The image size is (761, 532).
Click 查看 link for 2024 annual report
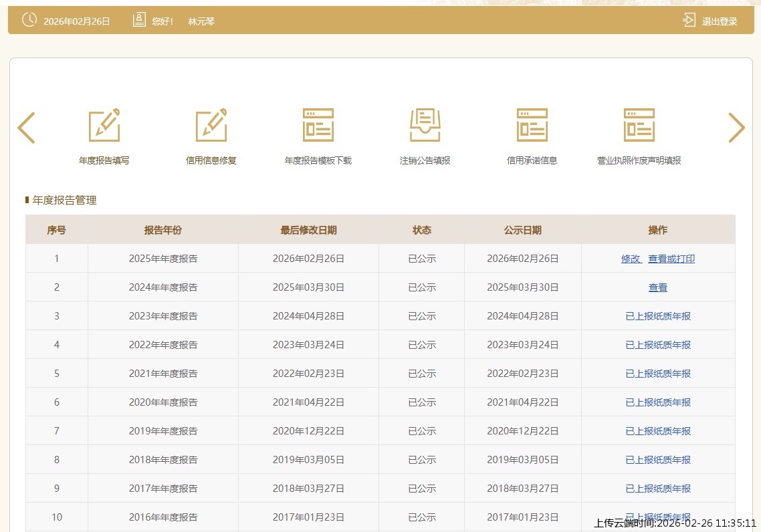pos(658,287)
